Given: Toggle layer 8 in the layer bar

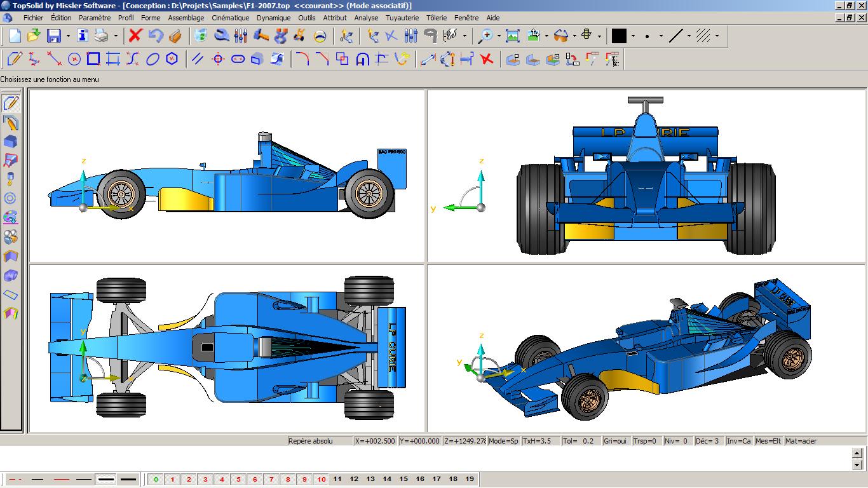Looking at the screenshot, I should pos(288,479).
